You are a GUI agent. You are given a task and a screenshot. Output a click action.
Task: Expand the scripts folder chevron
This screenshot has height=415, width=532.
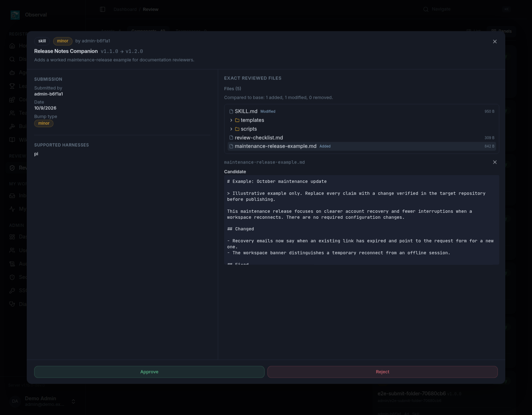tap(231, 129)
